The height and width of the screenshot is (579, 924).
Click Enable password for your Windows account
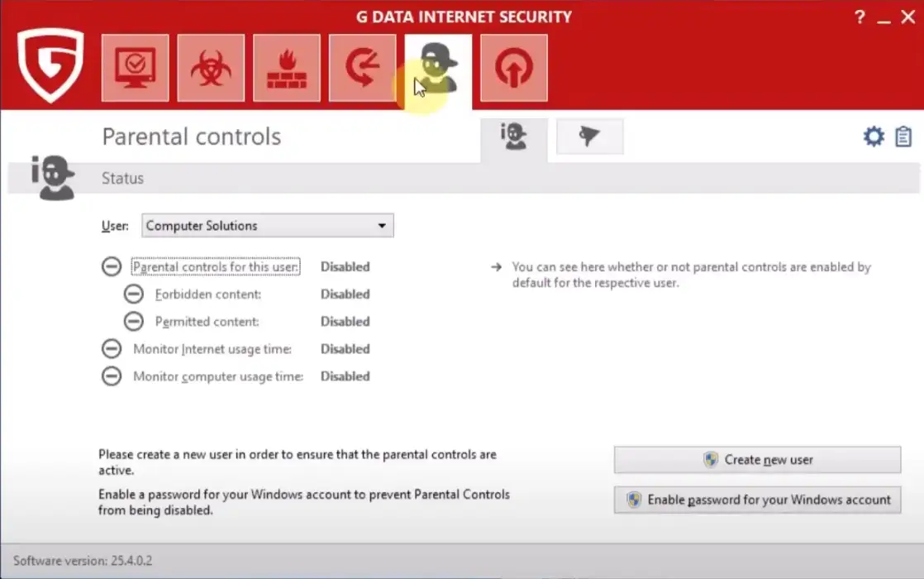click(757, 500)
